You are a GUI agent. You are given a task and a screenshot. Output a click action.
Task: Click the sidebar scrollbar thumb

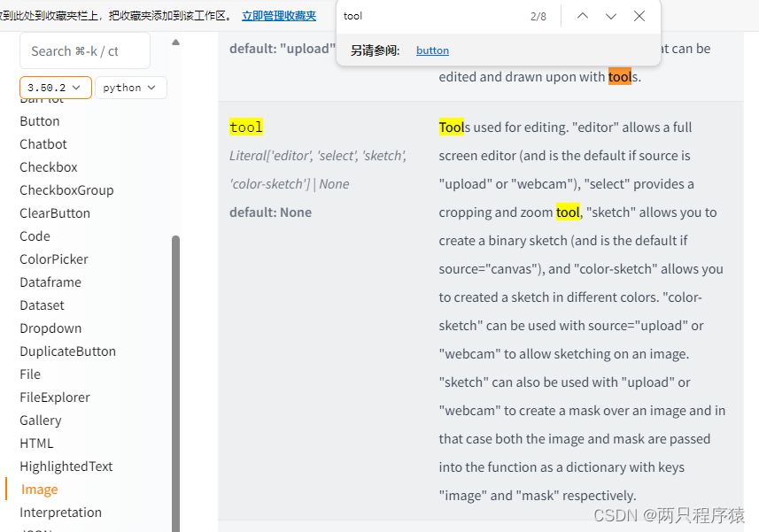175,382
